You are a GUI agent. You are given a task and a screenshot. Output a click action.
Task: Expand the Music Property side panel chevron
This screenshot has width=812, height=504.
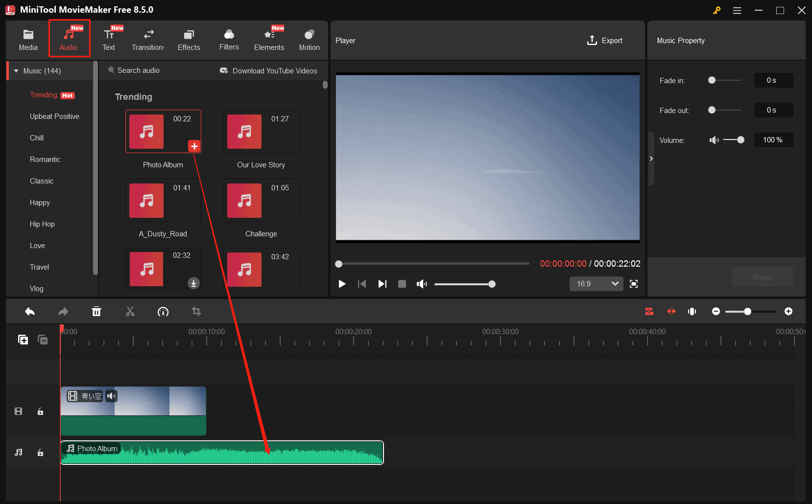651,159
